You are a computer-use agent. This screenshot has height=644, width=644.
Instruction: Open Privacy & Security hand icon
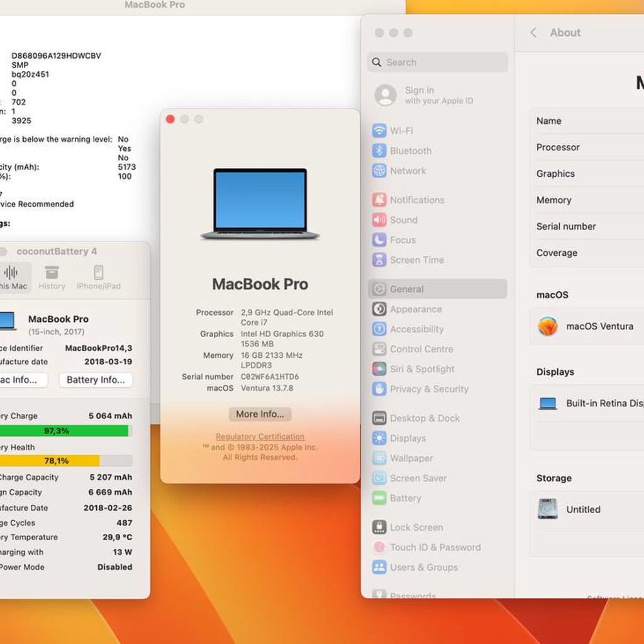point(379,389)
